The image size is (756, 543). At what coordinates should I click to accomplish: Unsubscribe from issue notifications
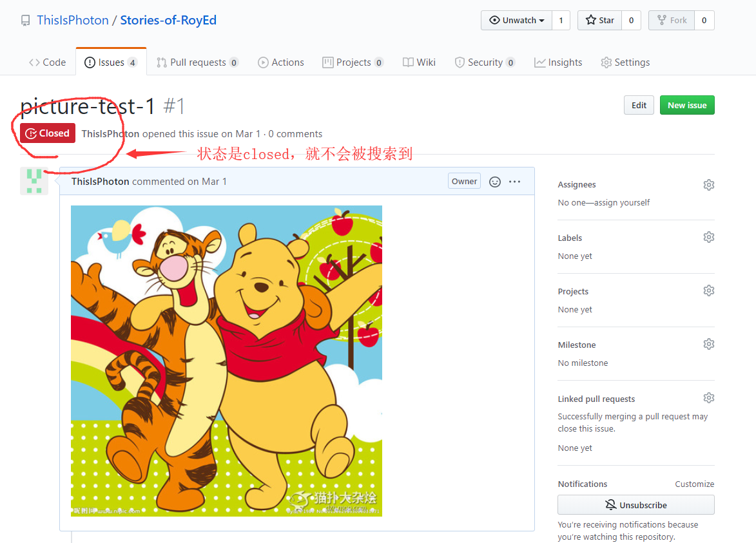click(x=636, y=504)
